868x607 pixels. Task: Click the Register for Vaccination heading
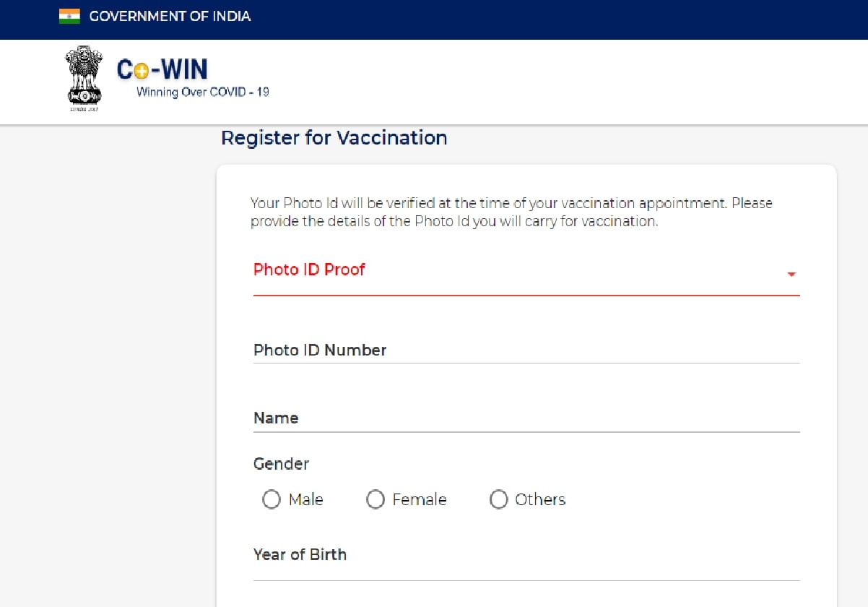tap(334, 138)
